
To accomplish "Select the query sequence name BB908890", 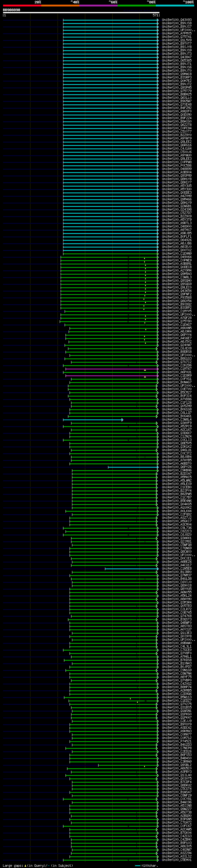I will 11,10.
